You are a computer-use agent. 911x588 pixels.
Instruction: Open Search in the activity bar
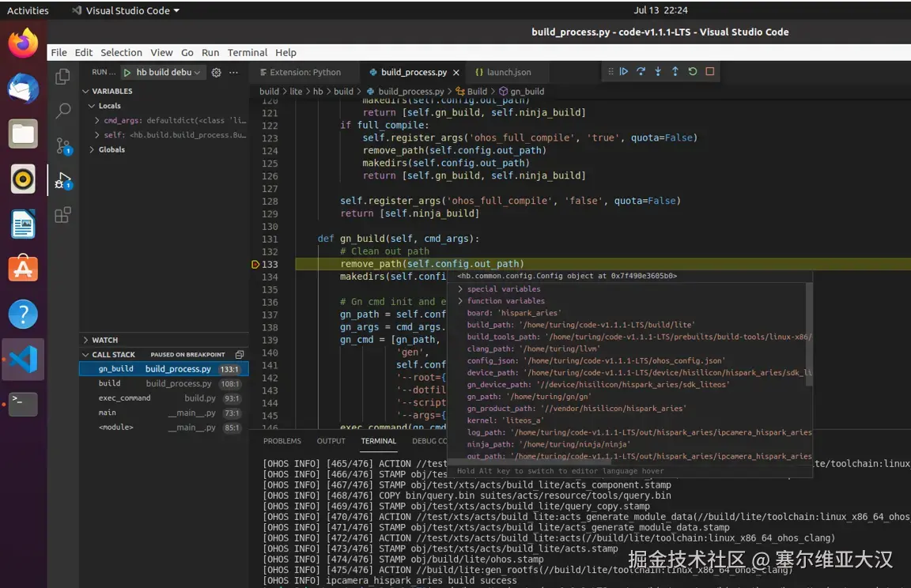click(63, 111)
